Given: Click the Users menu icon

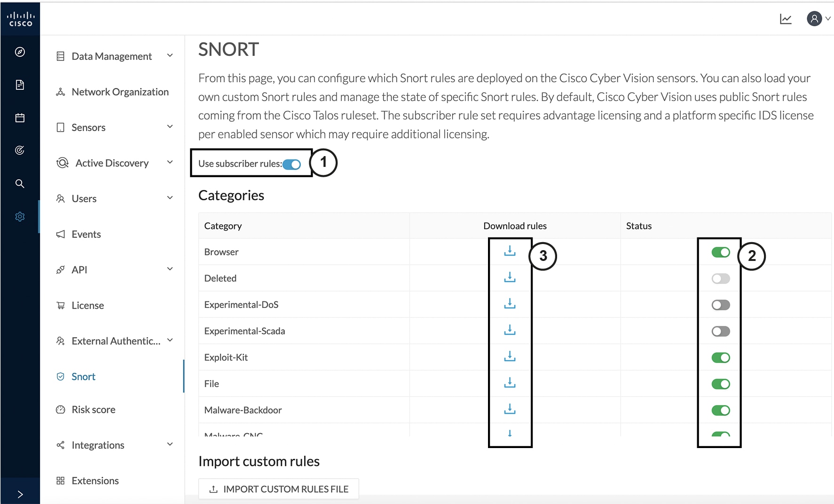Looking at the screenshot, I should 60,198.
